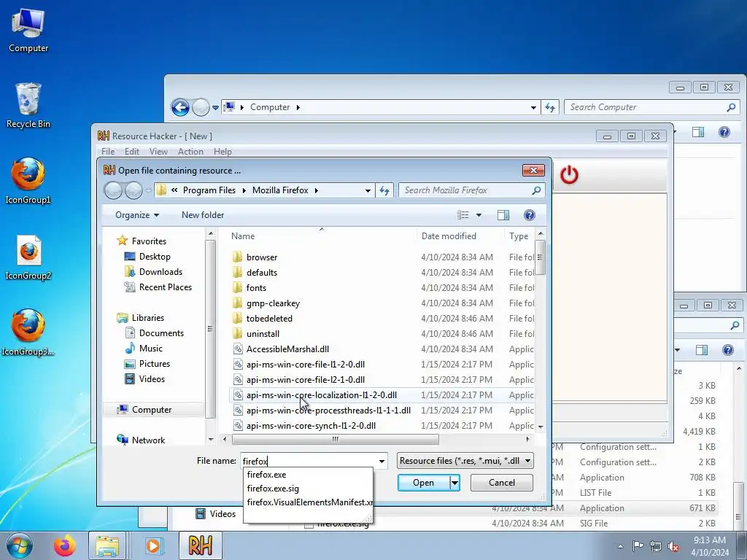Select Desktop under Favorites
Screen dimensions: 747x560
pos(155,257)
